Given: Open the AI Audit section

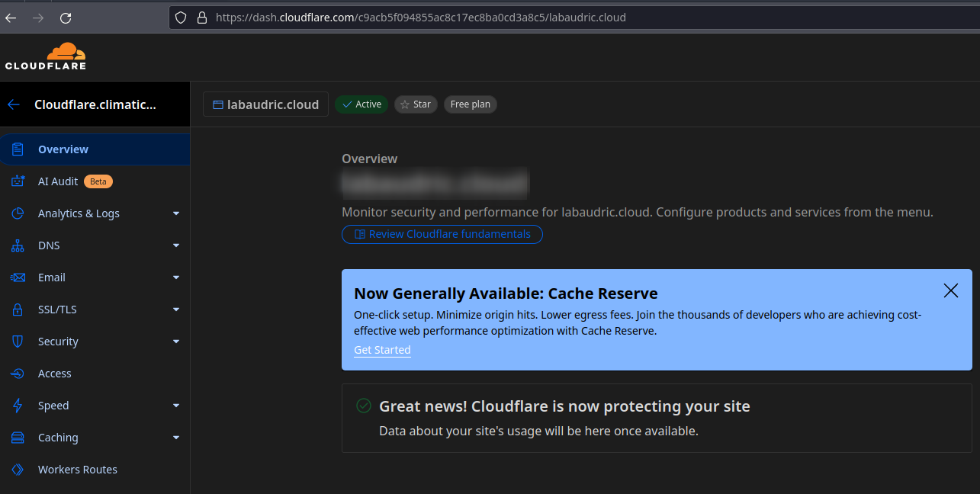Looking at the screenshot, I should 95,181.
